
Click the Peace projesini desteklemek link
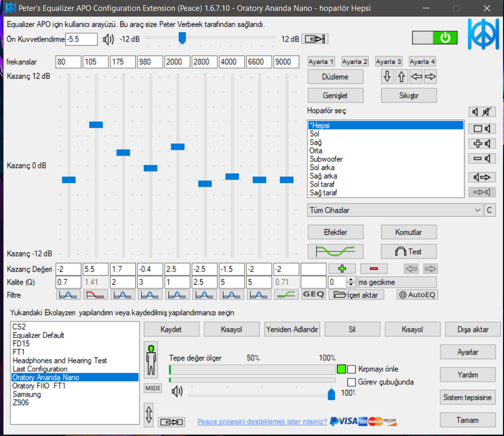click(x=262, y=421)
